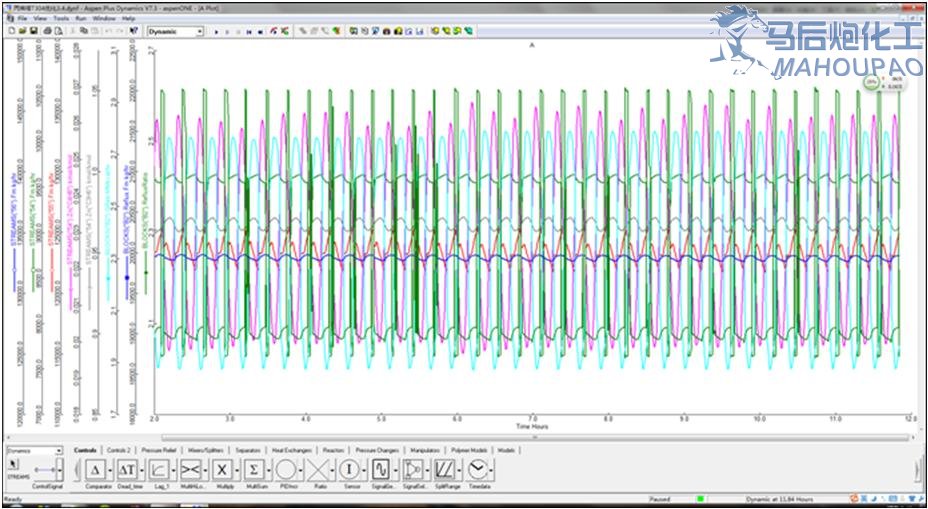928x509 pixels.
Task: Click the SplitRange block icon
Action: pos(445,469)
